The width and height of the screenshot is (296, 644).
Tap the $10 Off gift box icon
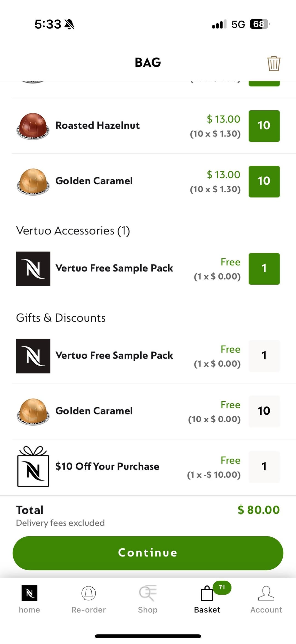pyautogui.click(x=33, y=467)
